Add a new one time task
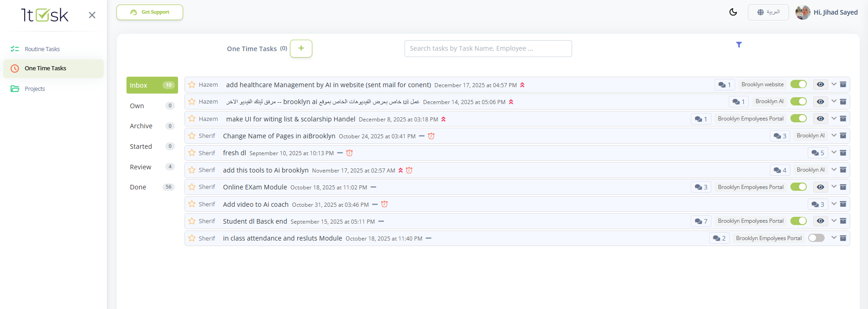This screenshot has width=868, height=309. tap(301, 48)
